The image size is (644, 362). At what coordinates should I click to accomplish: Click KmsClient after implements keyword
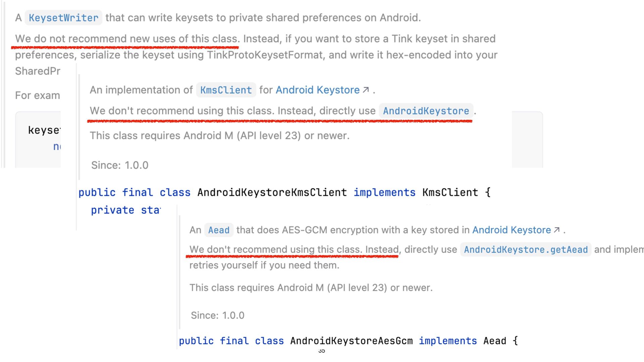coord(450,192)
